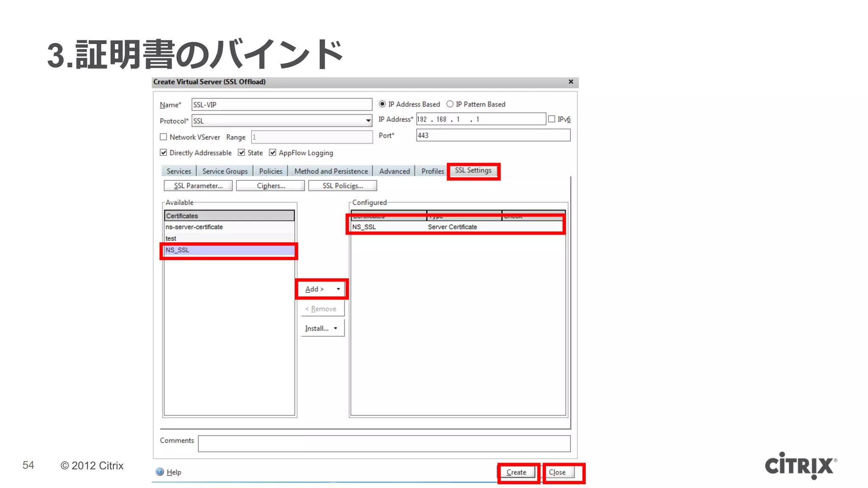Toggle the State checkbox
Image resolution: width=868 pixels, height=488 pixels.
coord(241,152)
